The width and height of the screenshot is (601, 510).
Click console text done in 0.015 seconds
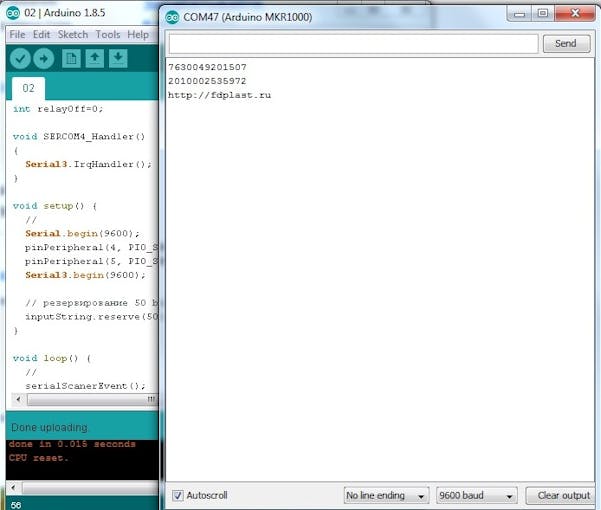pyautogui.click(x=72, y=444)
